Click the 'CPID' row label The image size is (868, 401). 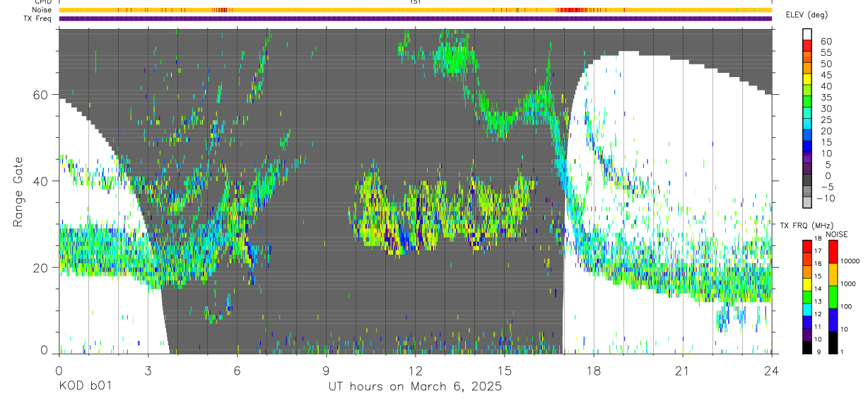pos(44,2)
